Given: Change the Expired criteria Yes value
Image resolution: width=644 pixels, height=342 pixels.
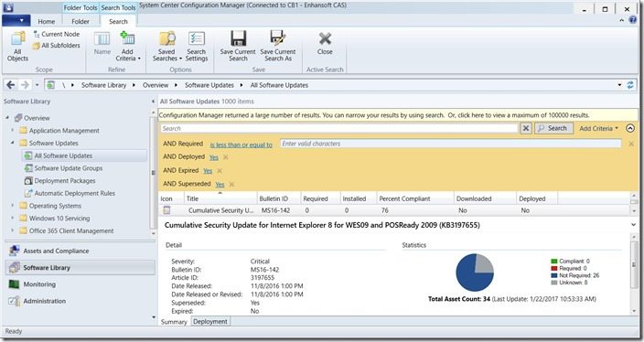Looking at the screenshot, I should [208, 171].
